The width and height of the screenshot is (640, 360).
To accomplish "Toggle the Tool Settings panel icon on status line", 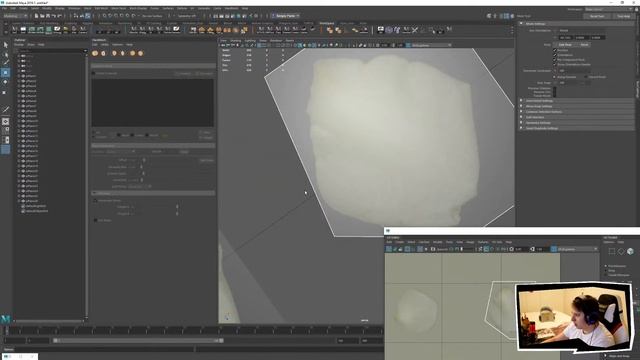I will click(x=507, y=16).
